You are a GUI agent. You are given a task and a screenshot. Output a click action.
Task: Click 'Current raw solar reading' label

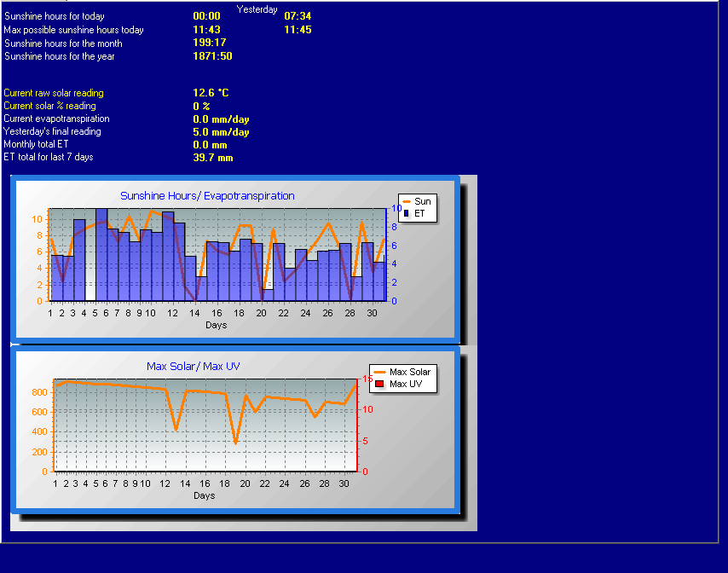pos(54,93)
